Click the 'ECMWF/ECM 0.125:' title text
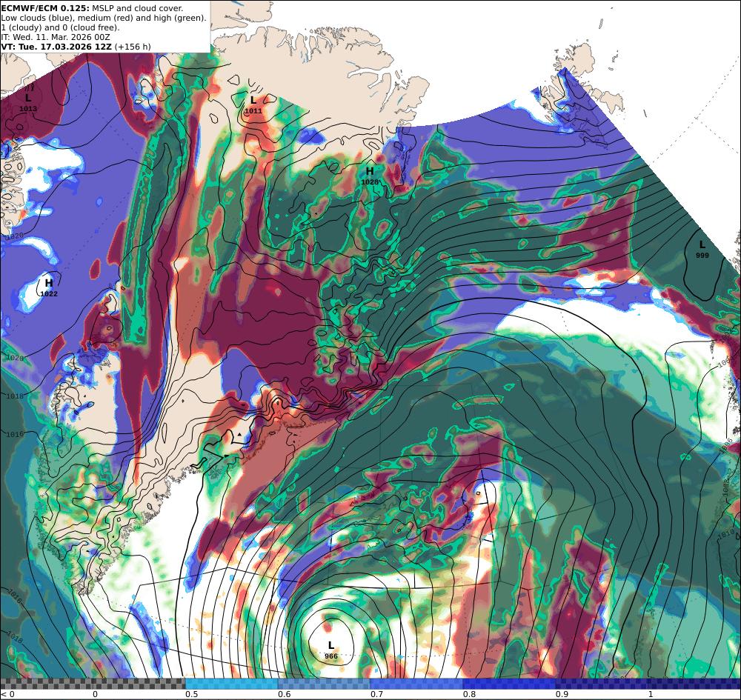Image resolution: width=741 pixels, height=700 pixels. (45, 8)
